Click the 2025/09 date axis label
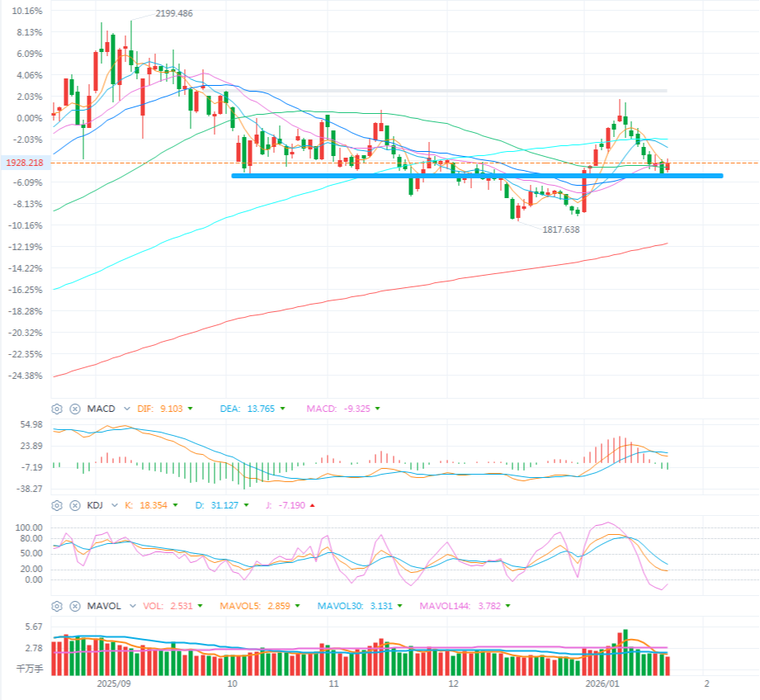This screenshot has height=700, width=760. (x=114, y=683)
